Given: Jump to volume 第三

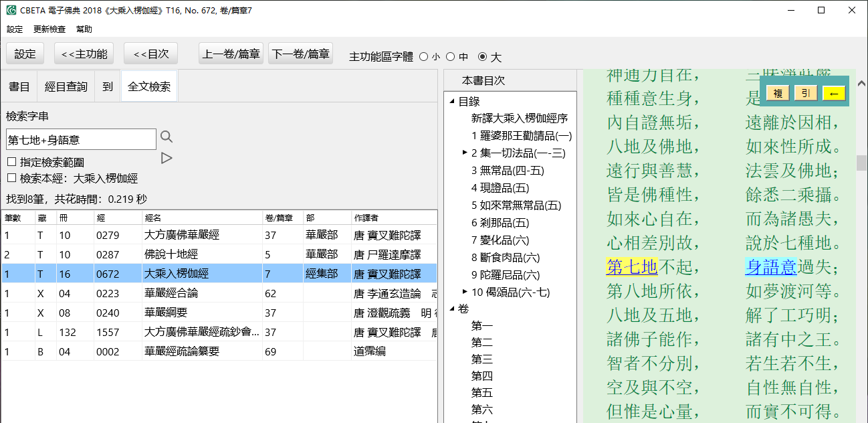Looking at the screenshot, I should 482,359.
